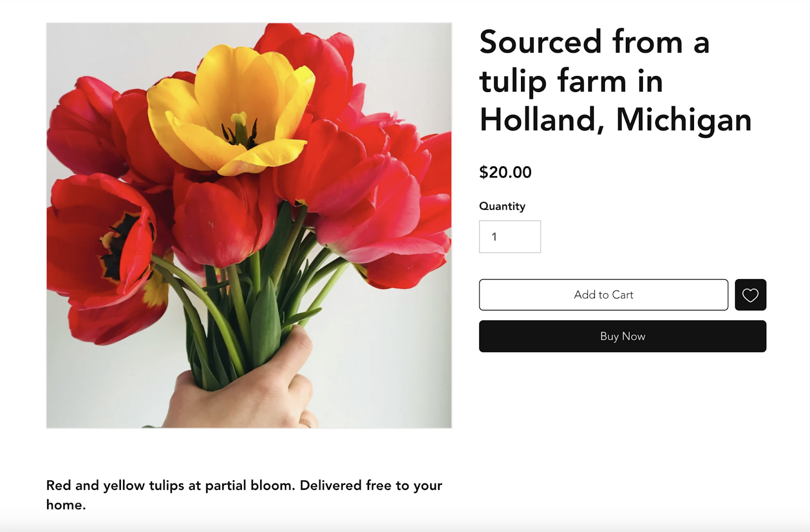Click inside the Quantity field showing 1
Image resolution: width=810 pixels, height=532 pixels.
coord(509,236)
